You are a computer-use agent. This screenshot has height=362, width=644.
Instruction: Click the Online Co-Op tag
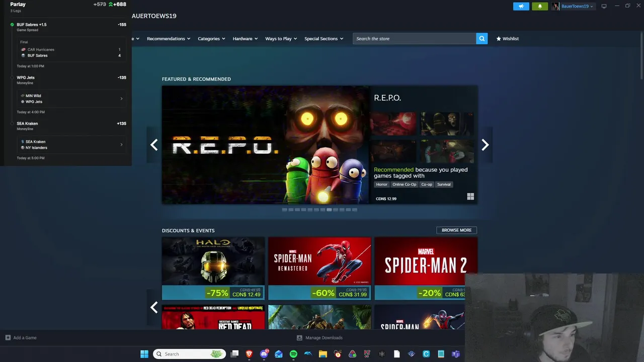pyautogui.click(x=405, y=185)
